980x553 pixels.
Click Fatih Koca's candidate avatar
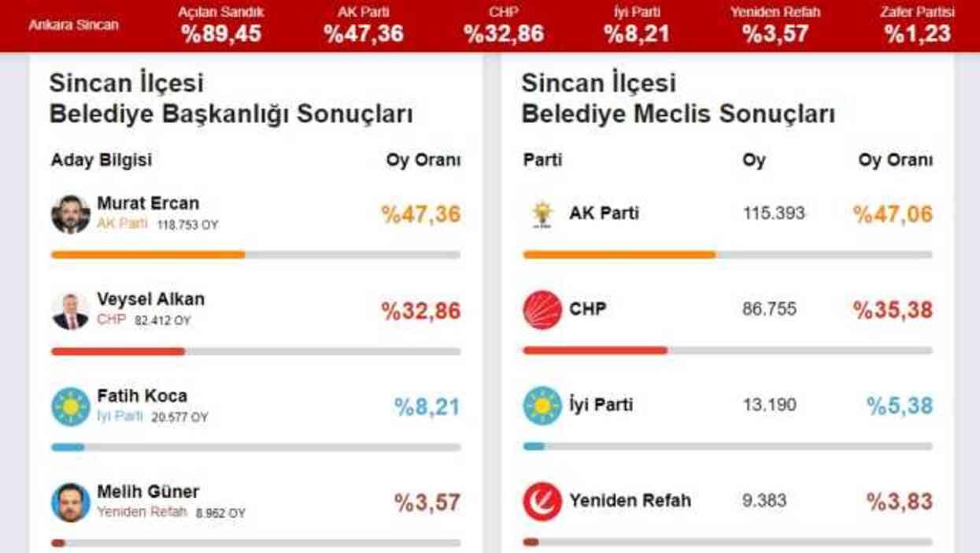pyautogui.click(x=69, y=405)
